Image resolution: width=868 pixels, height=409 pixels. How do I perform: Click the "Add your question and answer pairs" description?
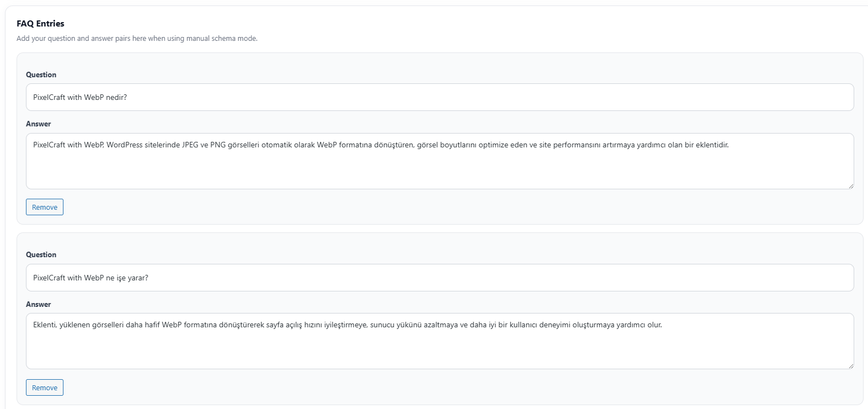point(137,38)
